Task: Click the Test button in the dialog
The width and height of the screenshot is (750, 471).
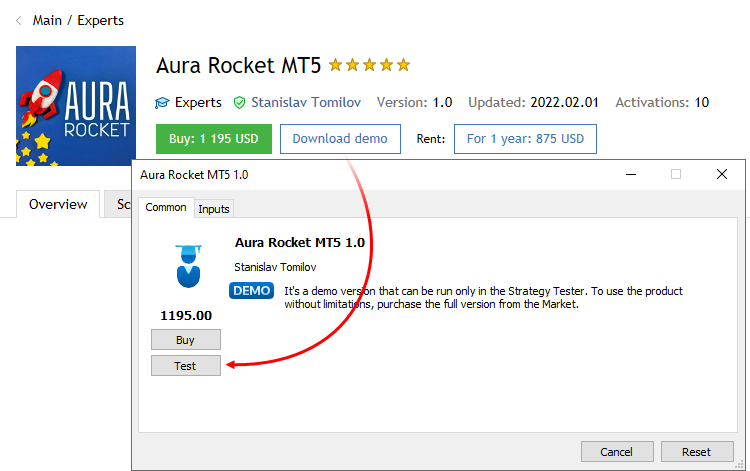Action: pyautogui.click(x=186, y=366)
